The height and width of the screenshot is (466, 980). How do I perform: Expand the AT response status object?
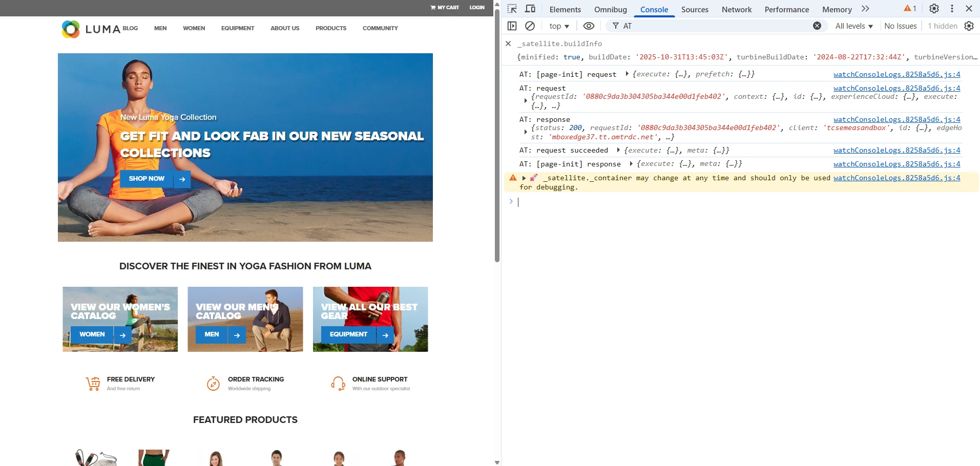(526, 132)
